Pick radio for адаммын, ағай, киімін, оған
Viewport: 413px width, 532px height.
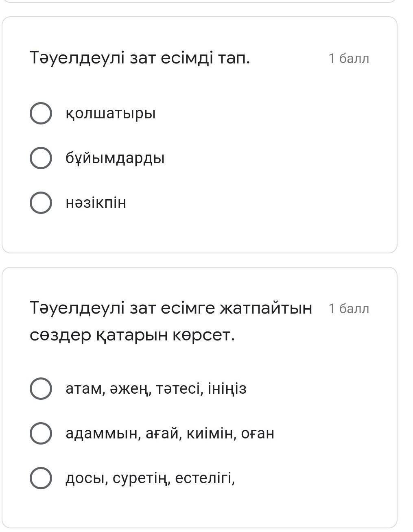click(x=41, y=433)
